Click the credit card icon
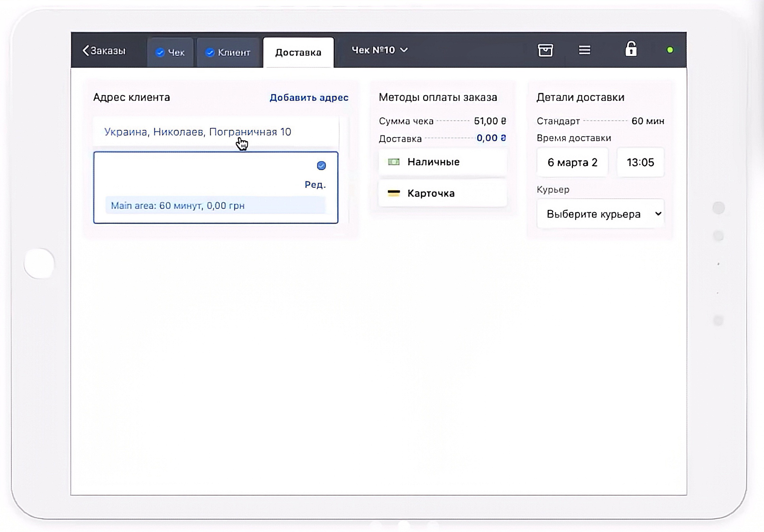Screen dimensions: 764x532 [394, 193]
